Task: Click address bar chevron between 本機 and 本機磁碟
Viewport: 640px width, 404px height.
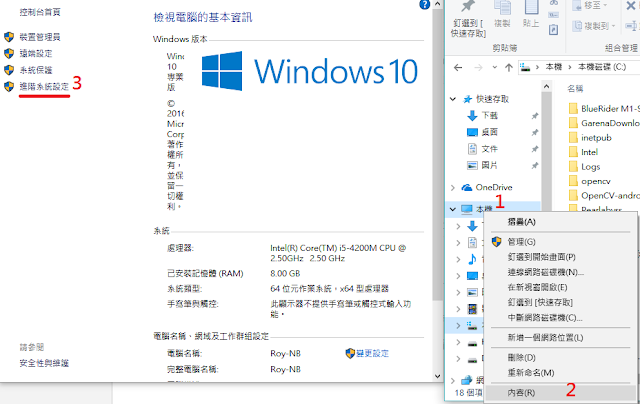Action: pos(570,67)
